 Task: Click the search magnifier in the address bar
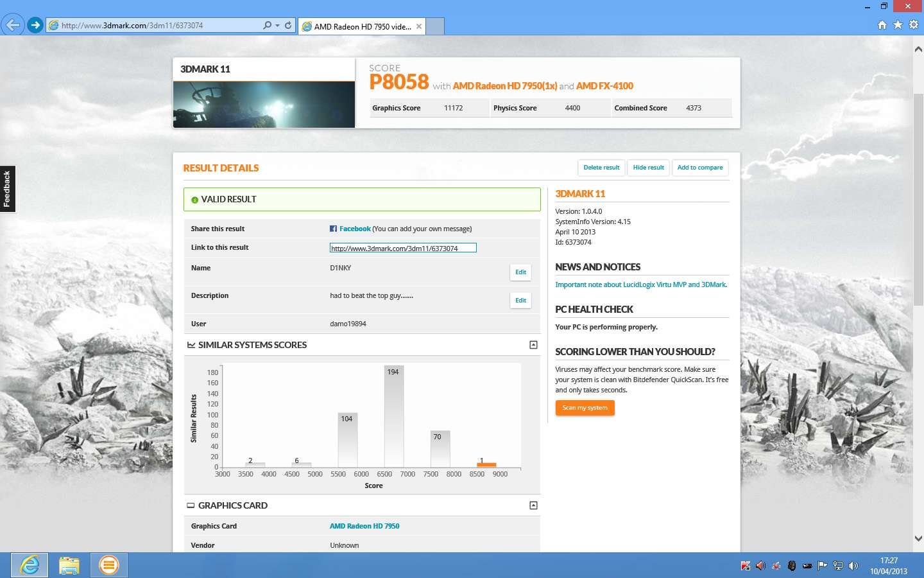[x=267, y=26]
